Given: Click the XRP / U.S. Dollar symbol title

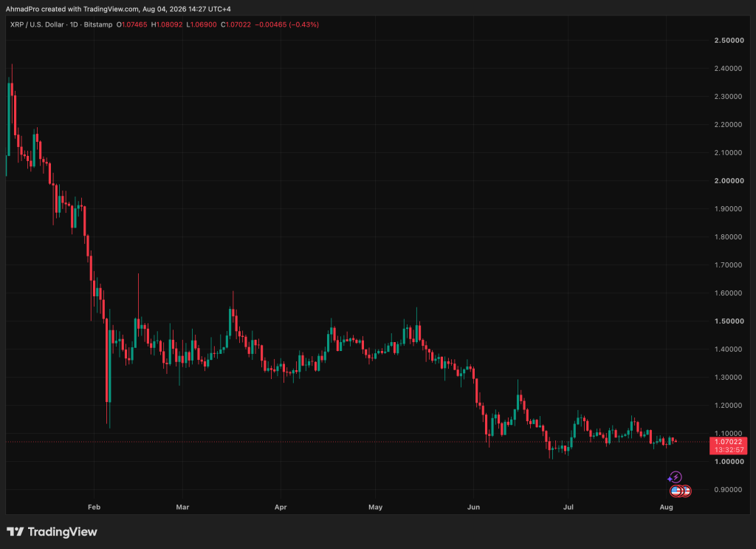Looking at the screenshot, I should (x=37, y=24).
